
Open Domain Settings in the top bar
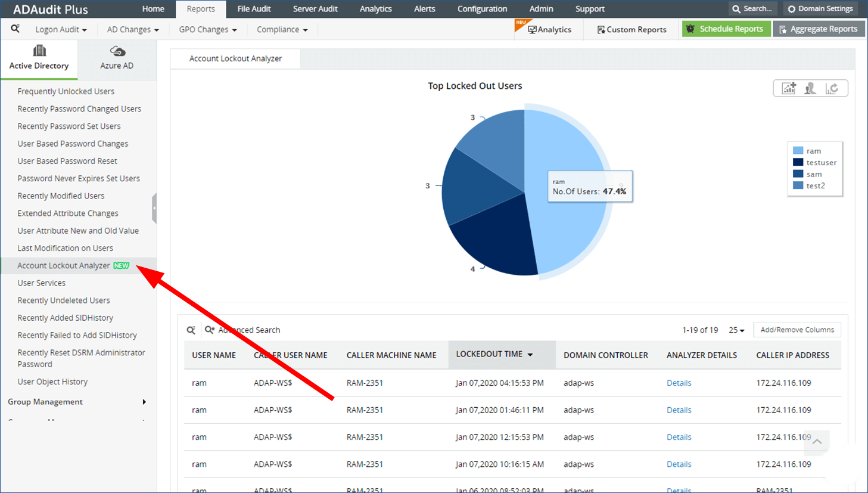(820, 8)
